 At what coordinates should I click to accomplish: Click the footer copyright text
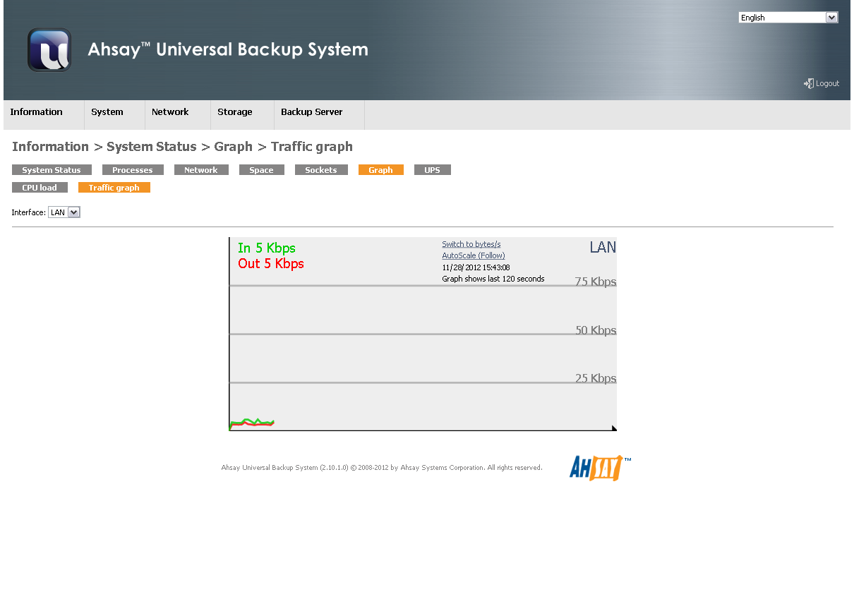(x=382, y=467)
